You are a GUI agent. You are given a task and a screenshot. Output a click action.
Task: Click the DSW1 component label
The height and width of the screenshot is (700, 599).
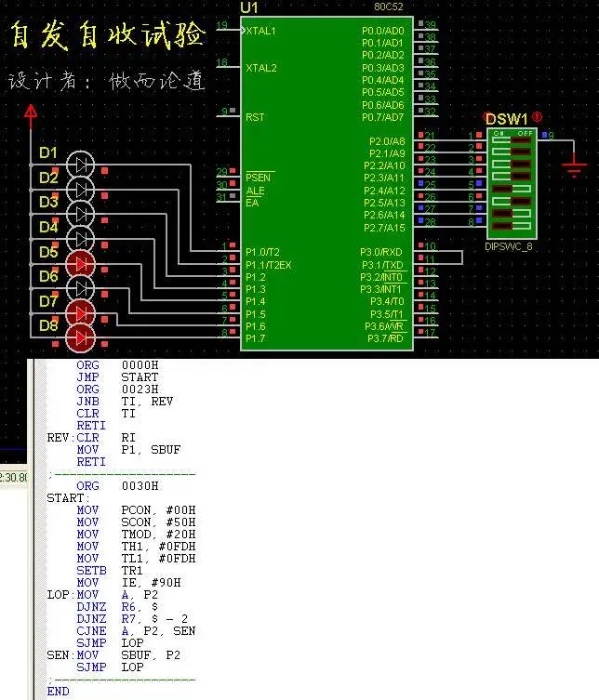pos(506,119)
